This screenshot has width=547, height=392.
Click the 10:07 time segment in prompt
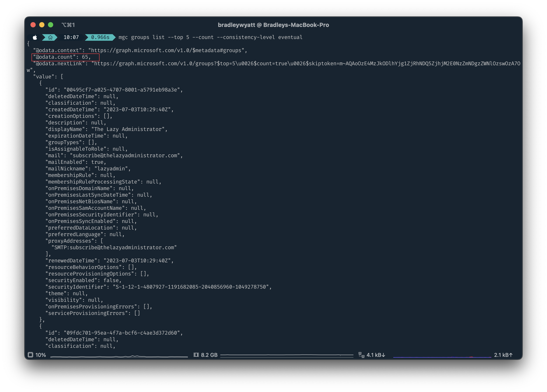71,37
